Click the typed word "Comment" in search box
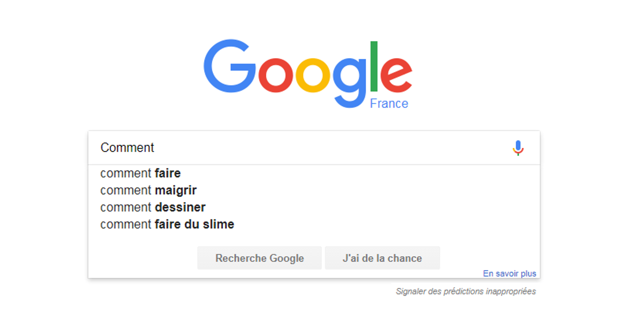Image resolution: width=644 pixels, height=315 pixels. click(x=127, y=147)
